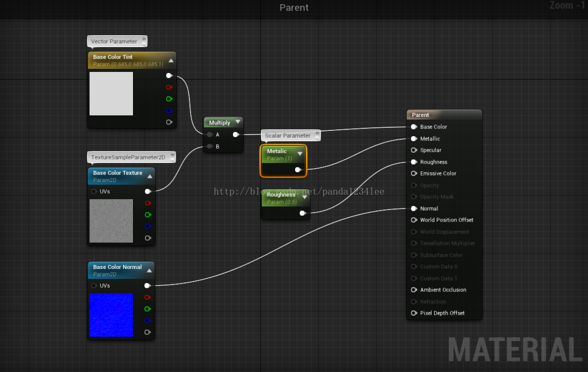The image size is (588, 372).
Task: Click the disabled Tessellation Multiplier pin
Action: (414, 243)
